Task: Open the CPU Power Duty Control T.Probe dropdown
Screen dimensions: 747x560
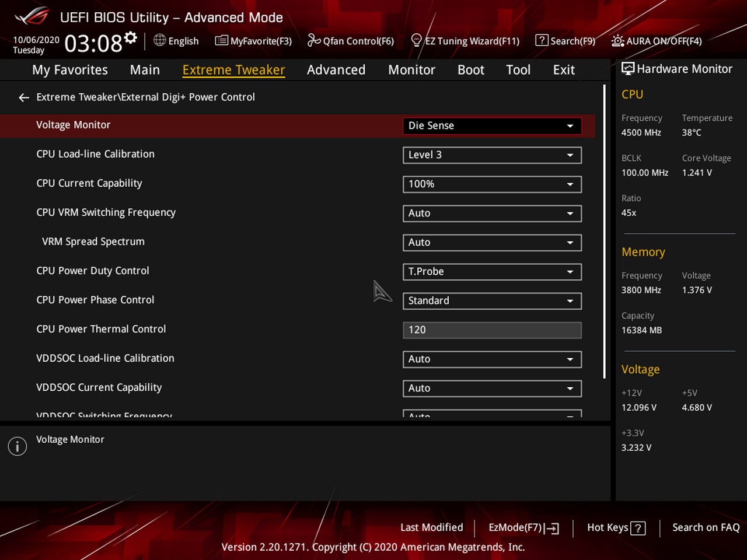Action: pyautogui.click(x=491, y=271)
